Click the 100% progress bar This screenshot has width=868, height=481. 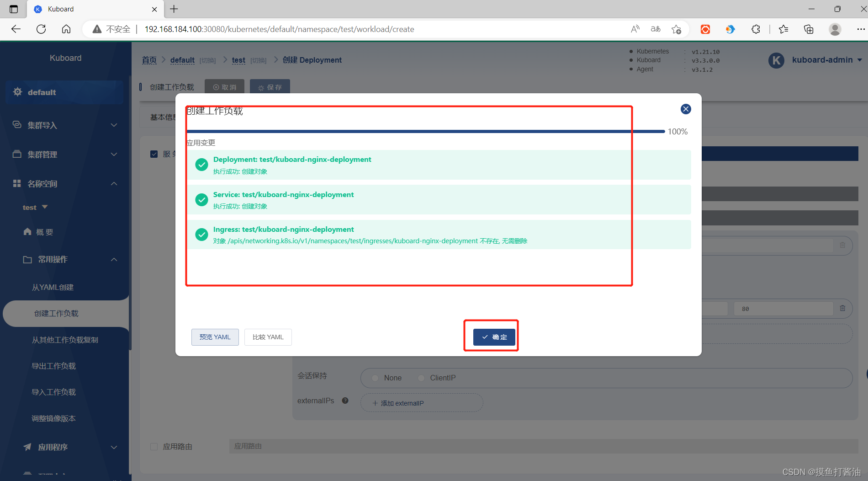pyautogui.click(x=426, y=132)
